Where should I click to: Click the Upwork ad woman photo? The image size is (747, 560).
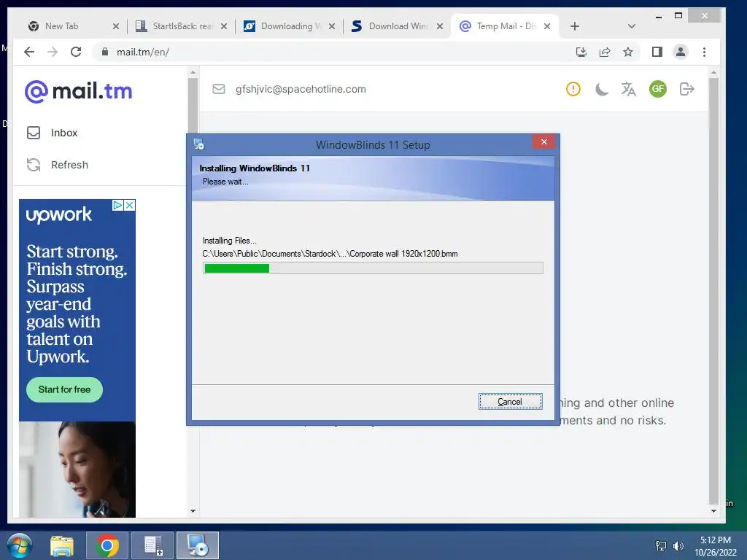pos(77,469)
